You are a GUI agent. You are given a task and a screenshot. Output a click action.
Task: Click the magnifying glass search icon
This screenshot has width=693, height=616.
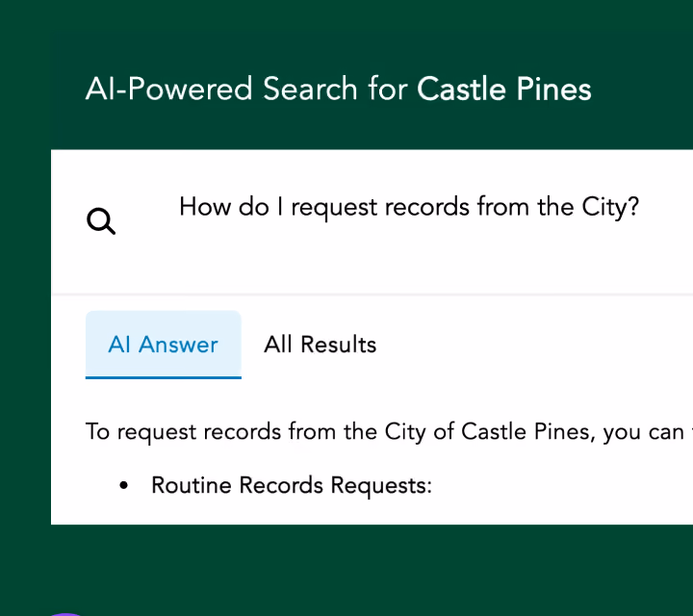[101, 221]
